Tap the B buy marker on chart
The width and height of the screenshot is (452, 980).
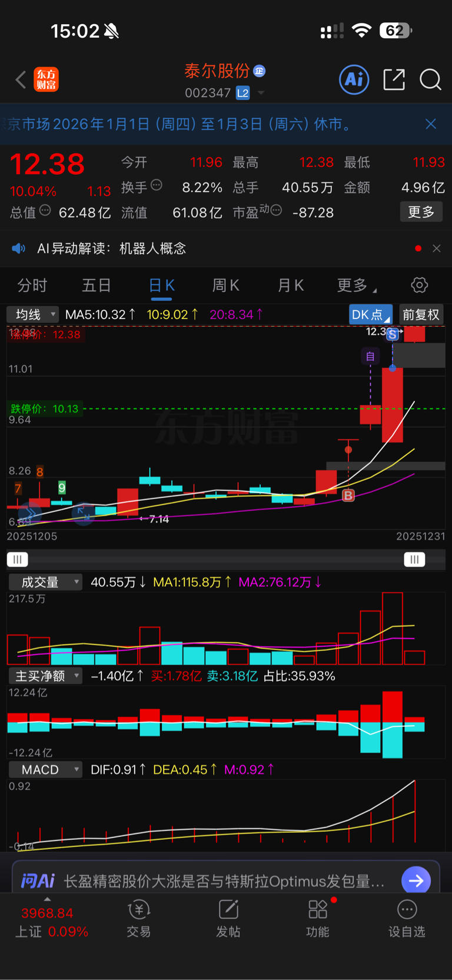(x=348, y=496)
